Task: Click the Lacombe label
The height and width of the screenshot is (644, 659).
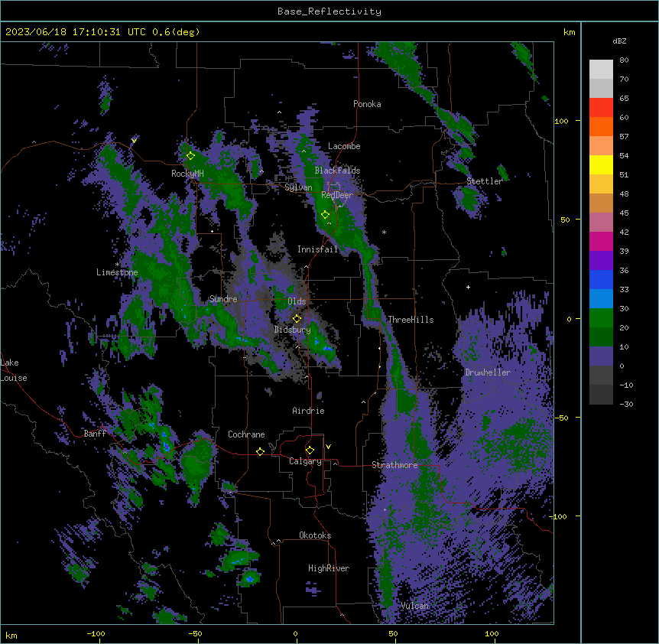Action: (344, 146)
